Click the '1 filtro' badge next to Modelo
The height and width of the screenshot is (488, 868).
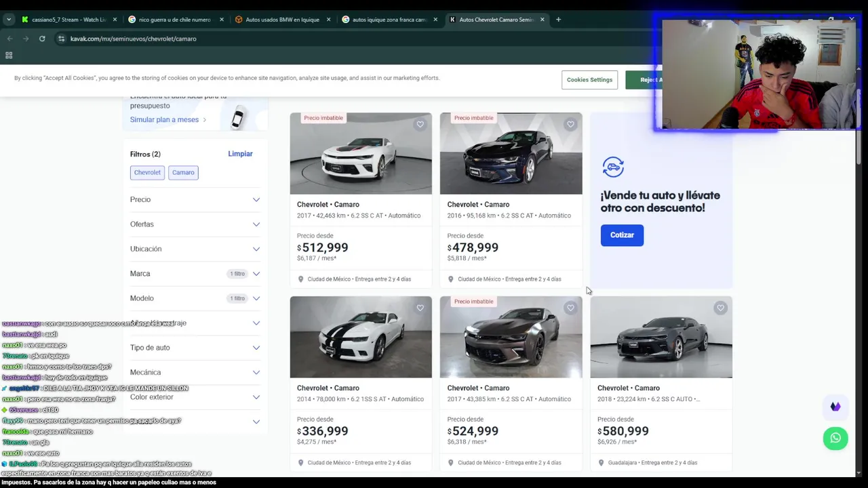tap(237, 298)
